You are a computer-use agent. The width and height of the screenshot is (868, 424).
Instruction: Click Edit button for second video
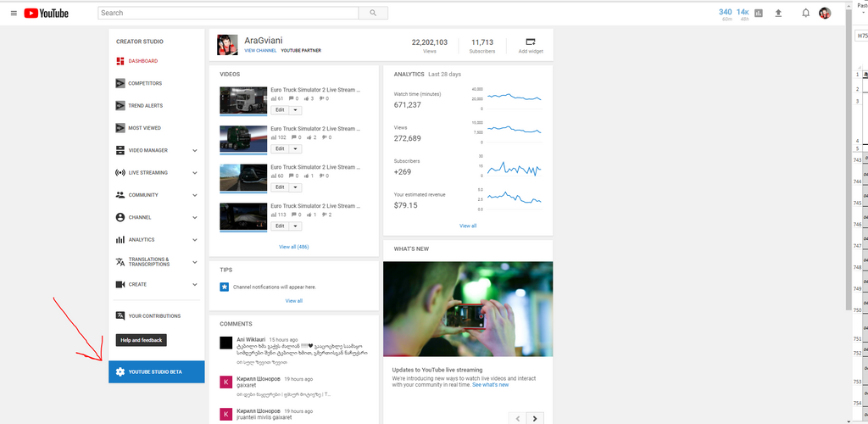click(x=280, y=149)
